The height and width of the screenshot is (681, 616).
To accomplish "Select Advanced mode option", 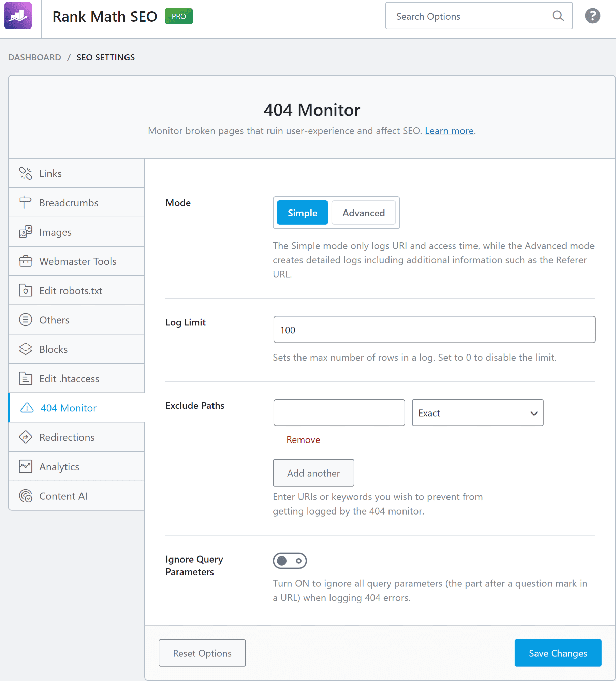I will [x=364, y=213].
